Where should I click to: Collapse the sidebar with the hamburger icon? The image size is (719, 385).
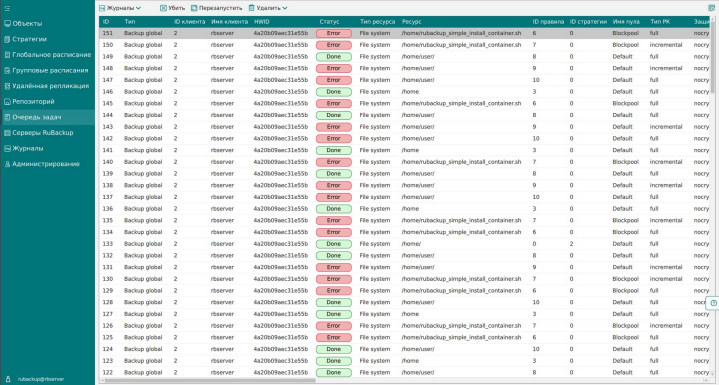(x=7, y=8)
